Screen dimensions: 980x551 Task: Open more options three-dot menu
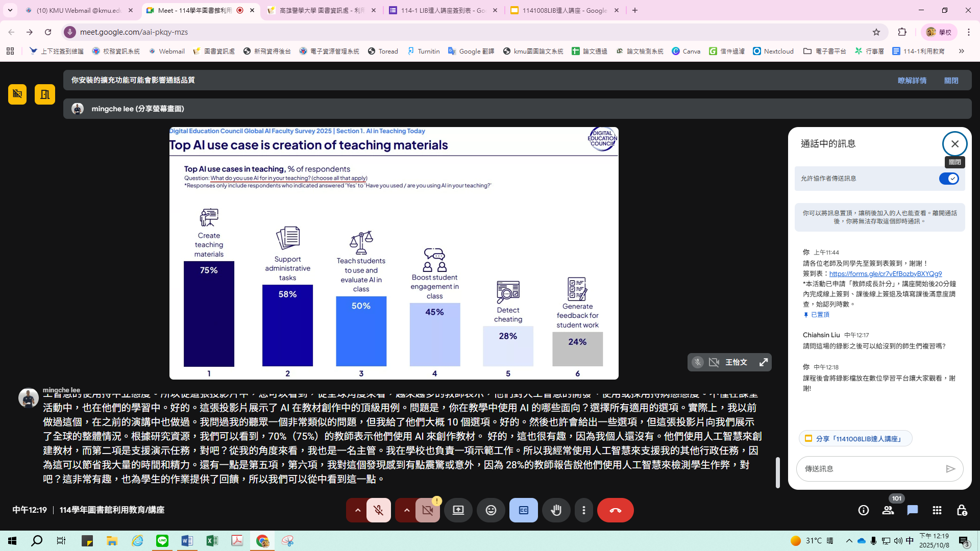pyautogui.click(x=584, y=510)
